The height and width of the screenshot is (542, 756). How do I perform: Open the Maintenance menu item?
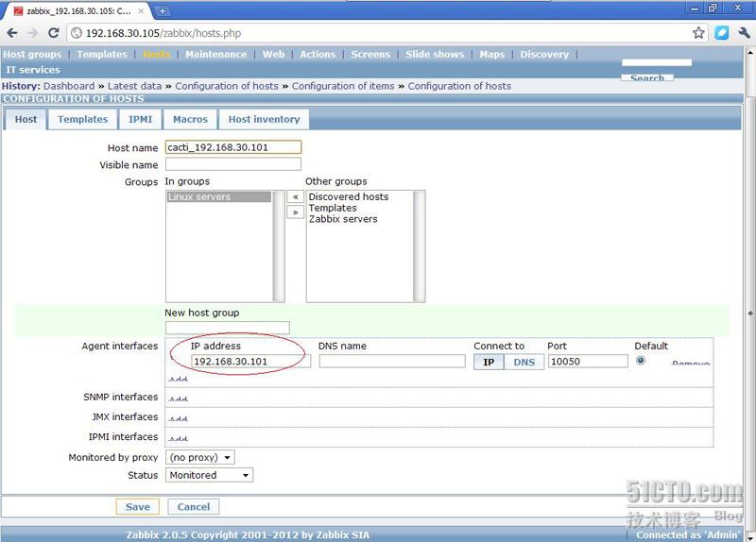pos(216,55)
